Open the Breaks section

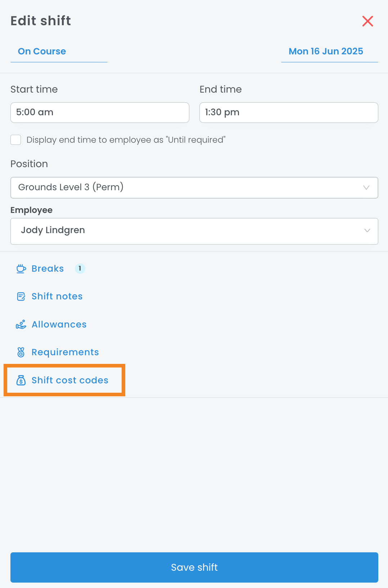click(48, 269)
